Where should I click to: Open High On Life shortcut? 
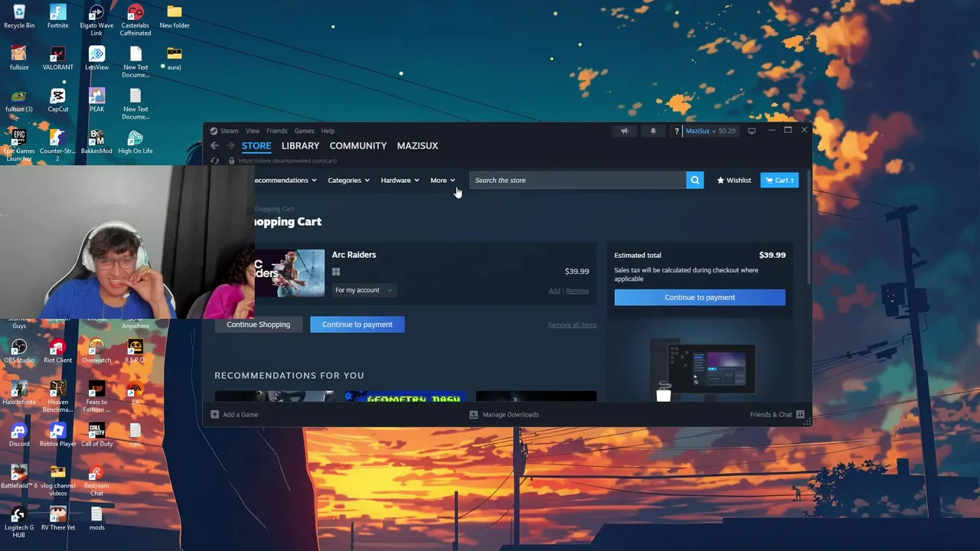(x=136, y=142)
